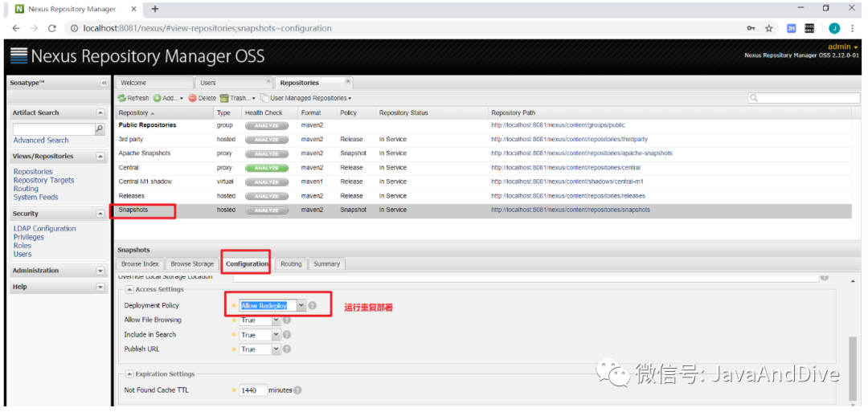Click help icon beside Publish URL
The image size is (868, 412).
coord(287,349)
